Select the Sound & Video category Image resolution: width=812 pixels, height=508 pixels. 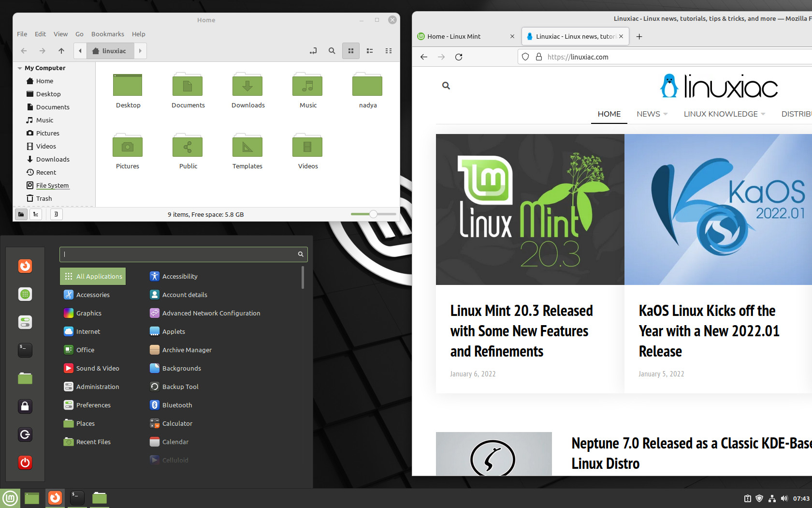coord(92,368)
